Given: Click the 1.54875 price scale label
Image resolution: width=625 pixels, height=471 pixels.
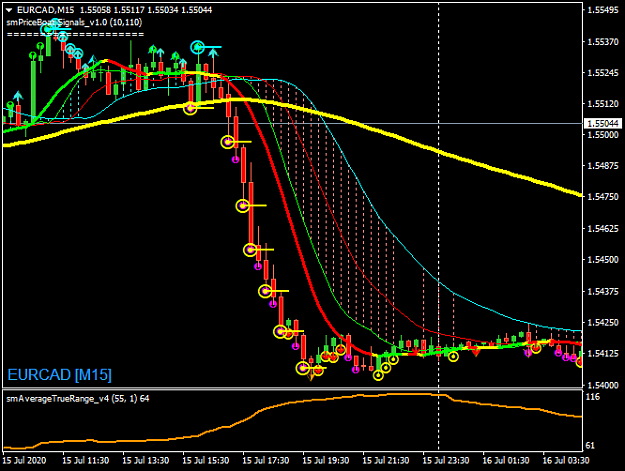Looking at the screenshot, I should click(603, 166).
